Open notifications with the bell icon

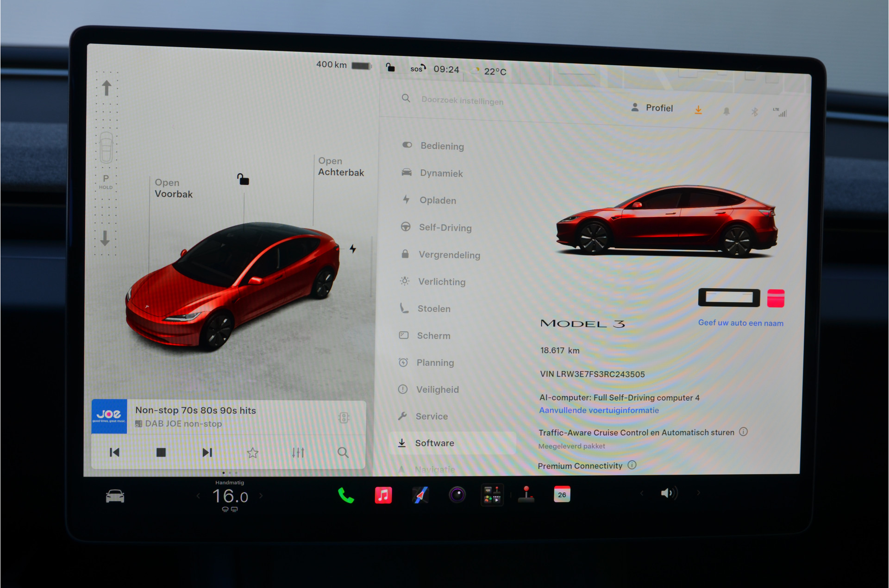point(726,111)
